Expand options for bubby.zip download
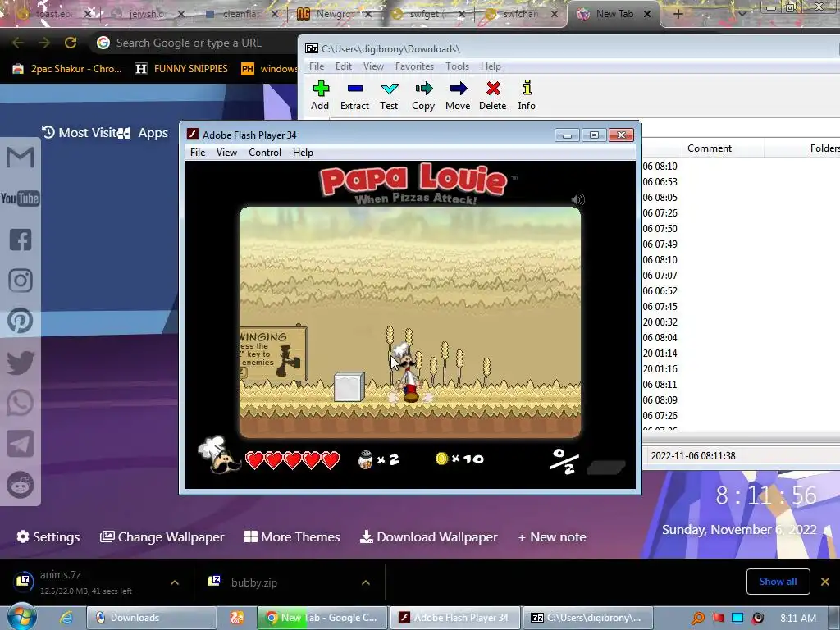 pyautogui.click(x=366, y=582)
